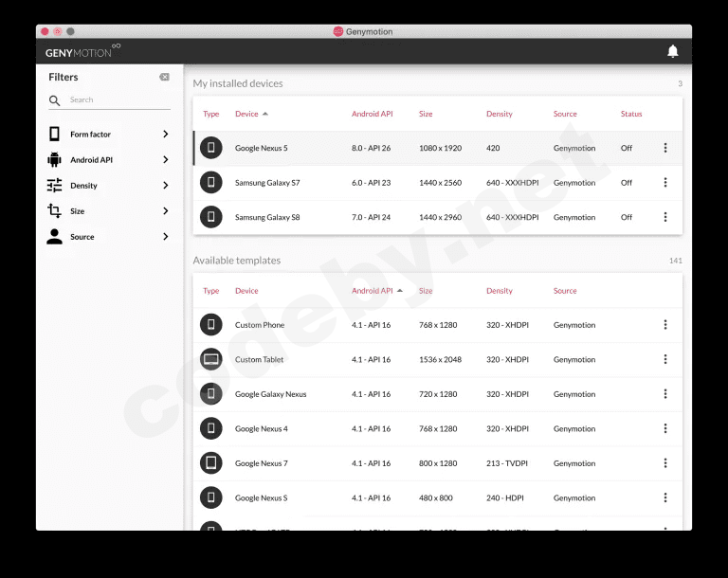The width and height of the screenshot is (728, 578).
Task: Expand the Form factor filter chevron
Action: pyautogui.click(x=166, y=134)
